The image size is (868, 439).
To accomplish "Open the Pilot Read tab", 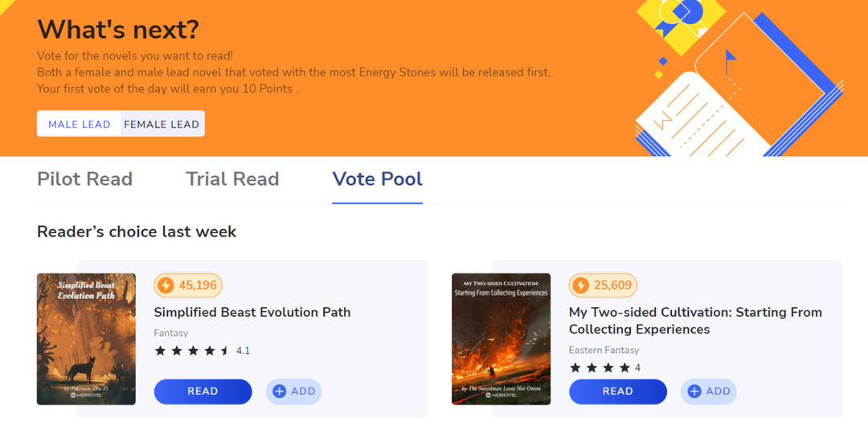I will pyautogui.click(x=84, y=179).
